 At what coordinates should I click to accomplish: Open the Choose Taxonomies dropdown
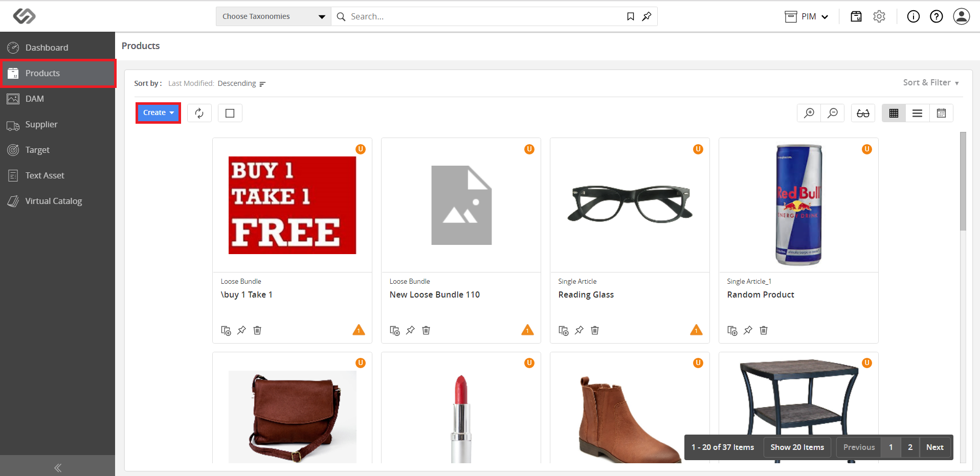click(x=274, y=16)
